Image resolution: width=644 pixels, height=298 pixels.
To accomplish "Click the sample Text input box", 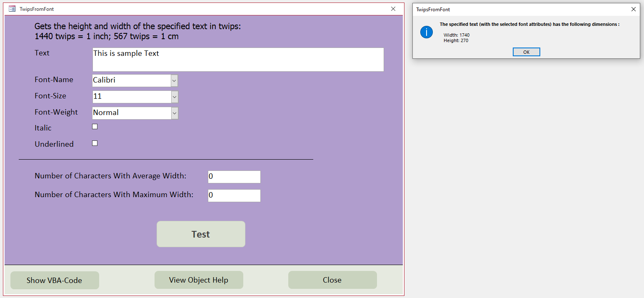I will [238, 60].
